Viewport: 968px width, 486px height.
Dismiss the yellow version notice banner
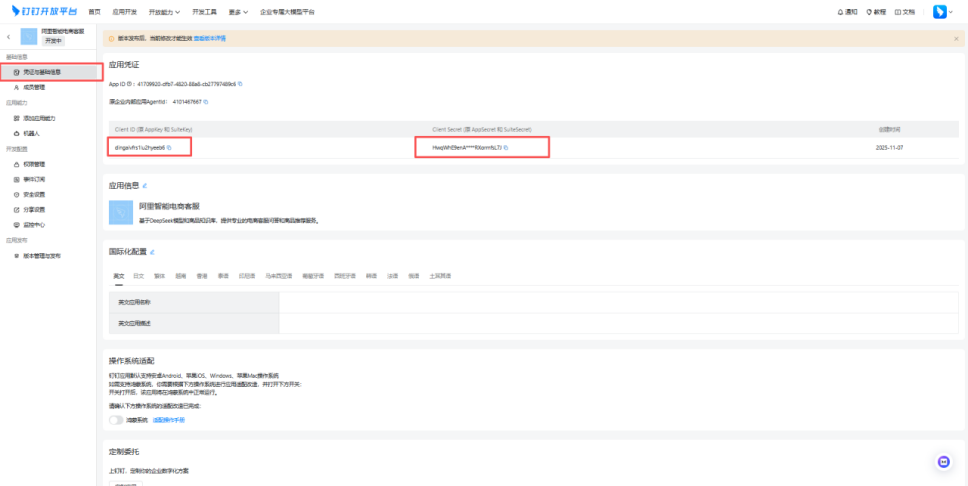[x=956, y=38]
